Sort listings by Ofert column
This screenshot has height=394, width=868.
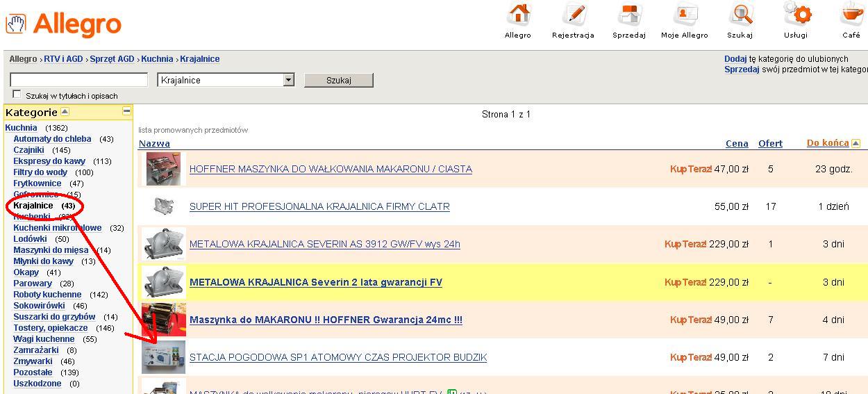(x=770, y=144)
